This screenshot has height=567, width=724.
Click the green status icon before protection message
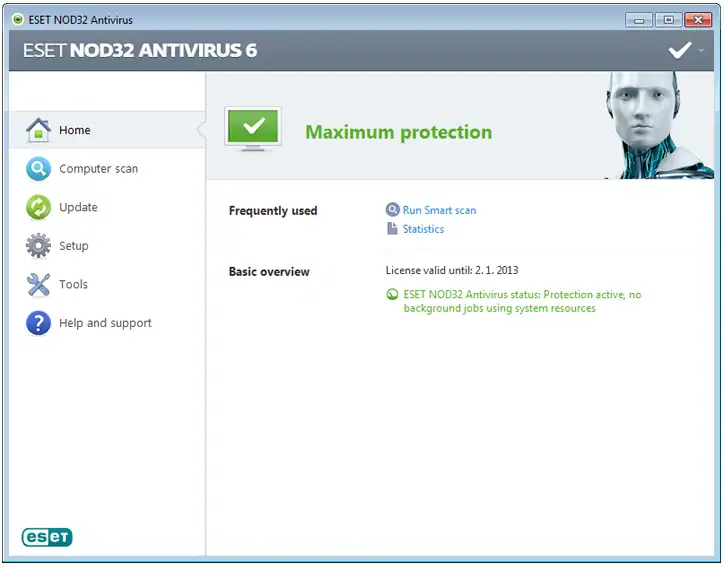click(x=392, y=295)
